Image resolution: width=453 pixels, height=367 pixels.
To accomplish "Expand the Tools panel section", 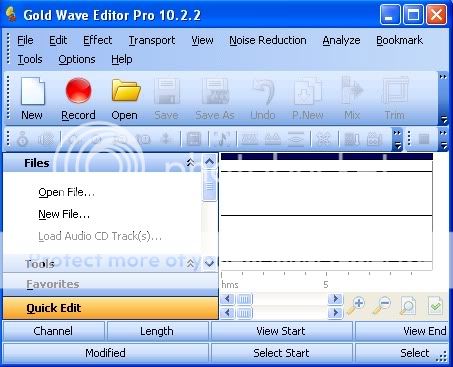I will tap(190, 264).
